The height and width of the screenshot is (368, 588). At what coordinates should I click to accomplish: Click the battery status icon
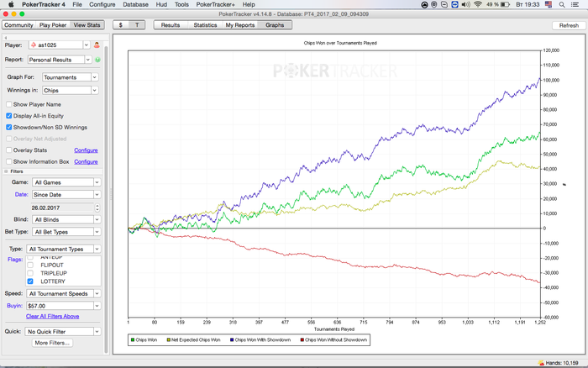(505, 4)
